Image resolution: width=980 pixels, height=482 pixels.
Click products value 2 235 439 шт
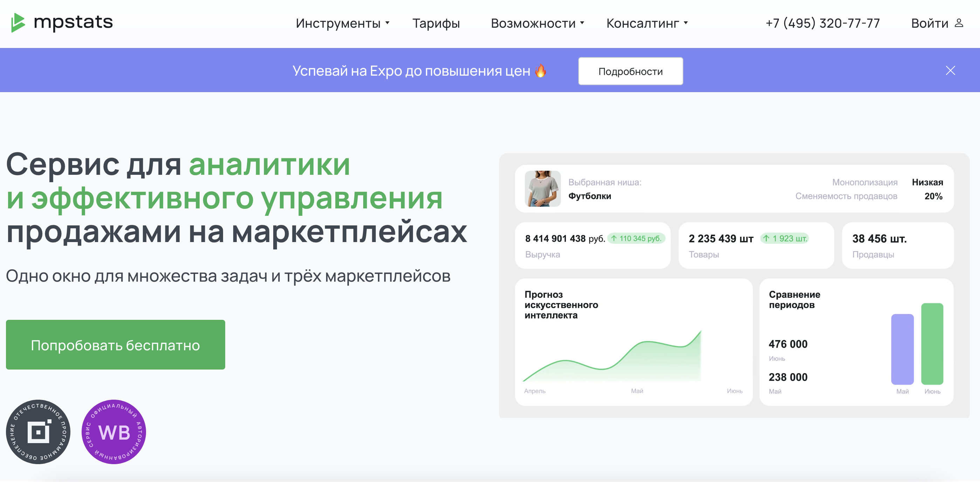point(721,239)
